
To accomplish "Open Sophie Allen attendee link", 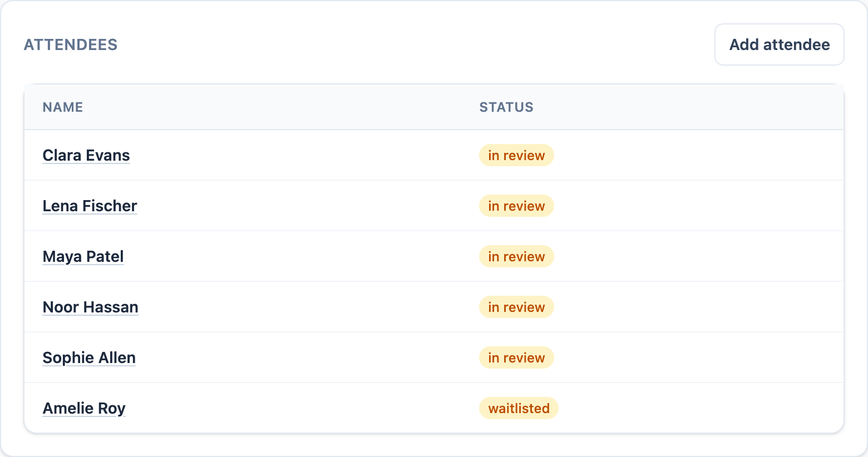I will coord(89,357).
